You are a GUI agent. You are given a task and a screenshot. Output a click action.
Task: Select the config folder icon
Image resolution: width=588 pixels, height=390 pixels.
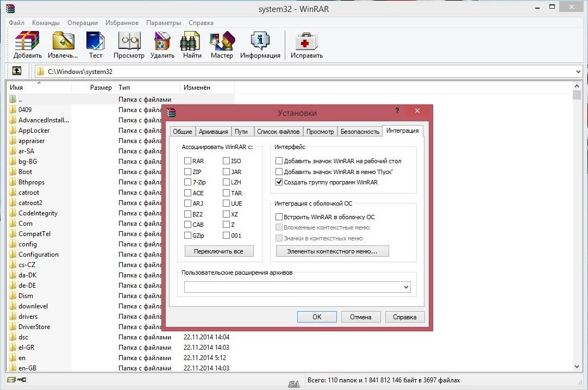(x=12, y=244)
